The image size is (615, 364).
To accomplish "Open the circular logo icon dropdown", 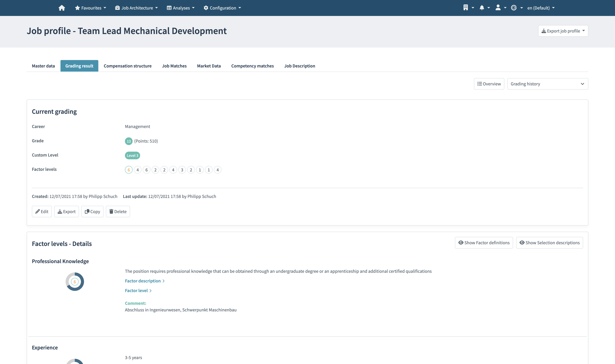I will click(x=517, y=8).
